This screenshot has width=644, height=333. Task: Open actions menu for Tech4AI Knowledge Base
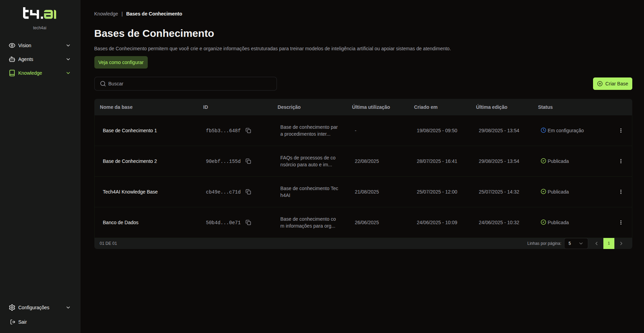pos(621,192)
